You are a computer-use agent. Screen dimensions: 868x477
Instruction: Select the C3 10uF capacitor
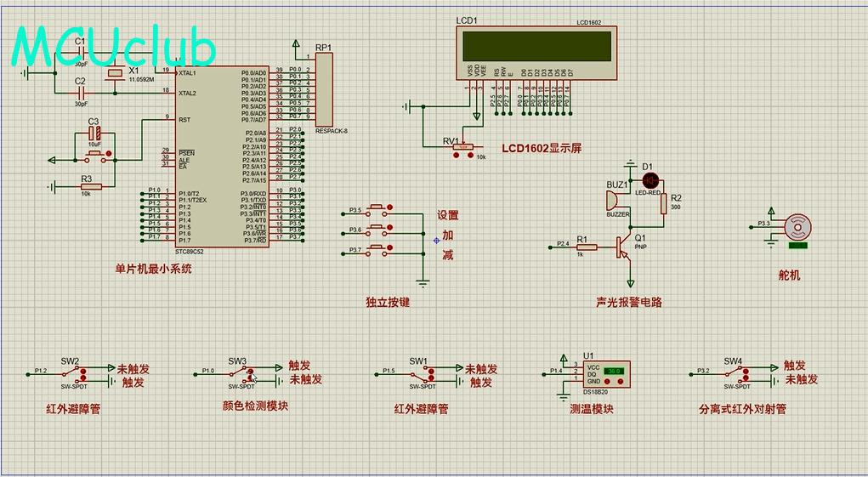pos(94,134)
